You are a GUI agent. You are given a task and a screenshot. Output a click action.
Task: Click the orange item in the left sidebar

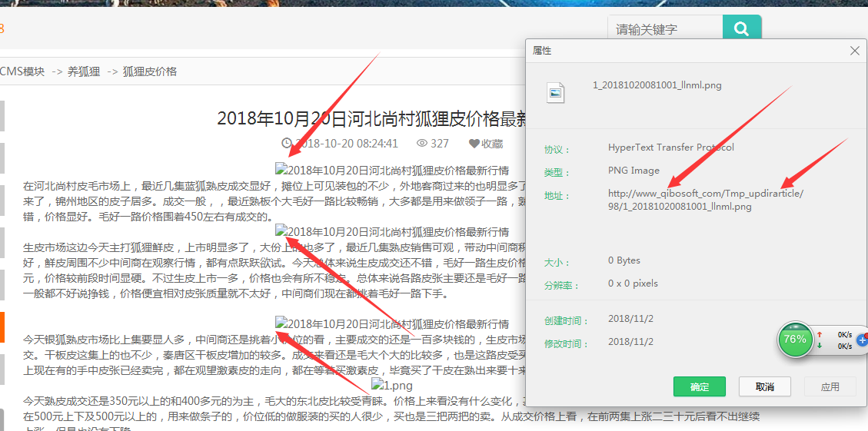pyautogui.click(x=2, y=327)
